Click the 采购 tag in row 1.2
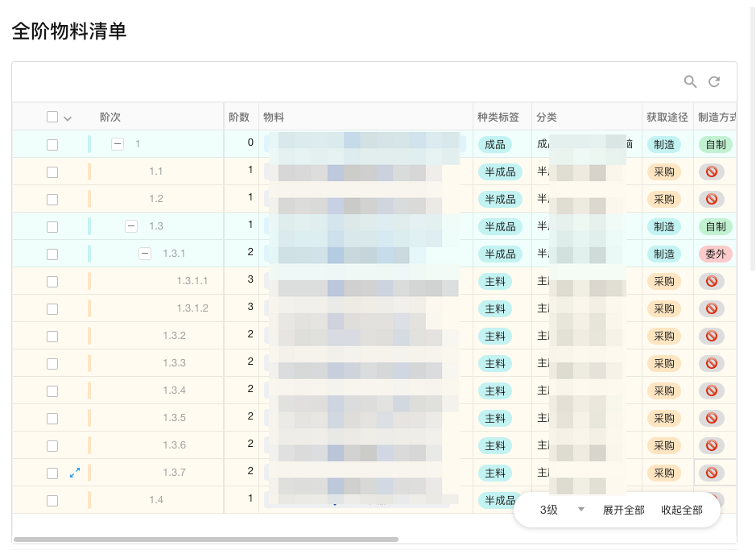756x558 pixels. 663,199
